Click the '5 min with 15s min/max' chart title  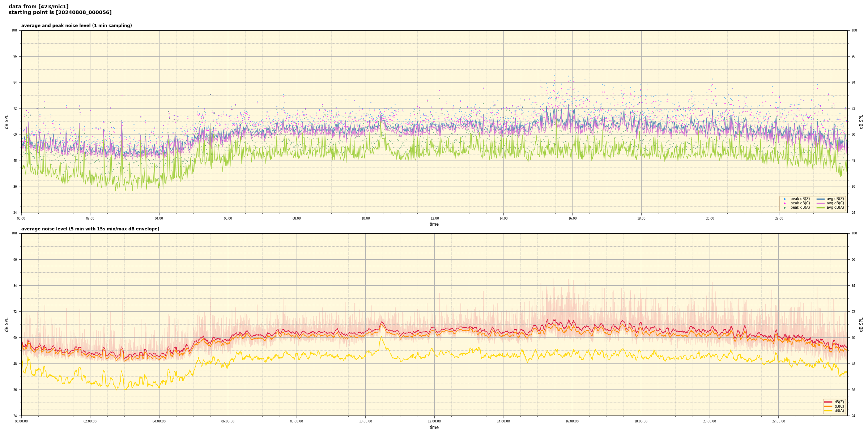pos(90,229)
